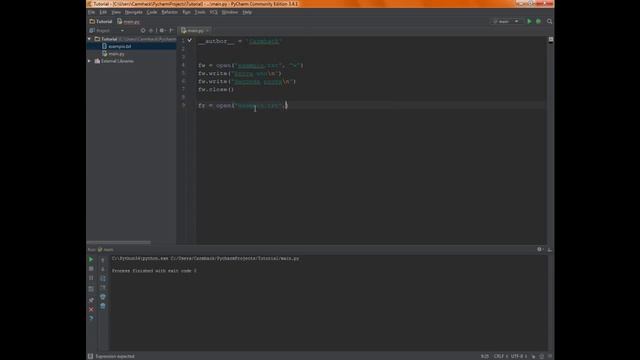
Task: Click the __author__ line in editor
Action: point(240,41)
